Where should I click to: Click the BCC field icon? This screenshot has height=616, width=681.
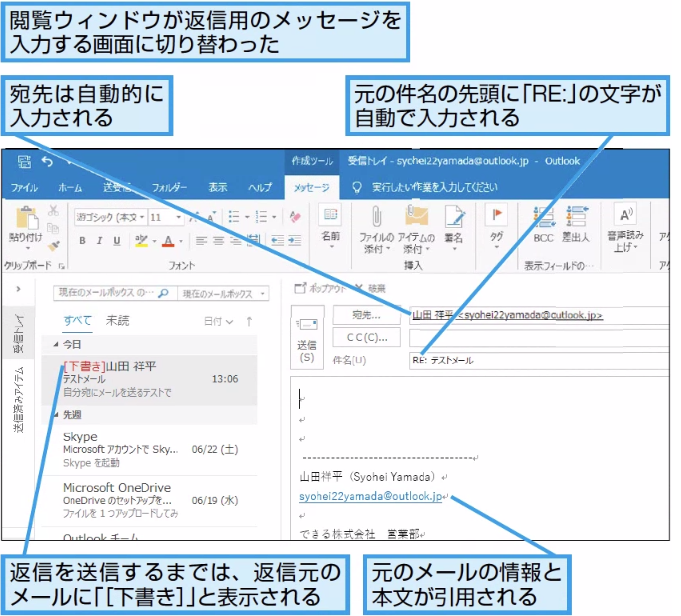point(543,217)
